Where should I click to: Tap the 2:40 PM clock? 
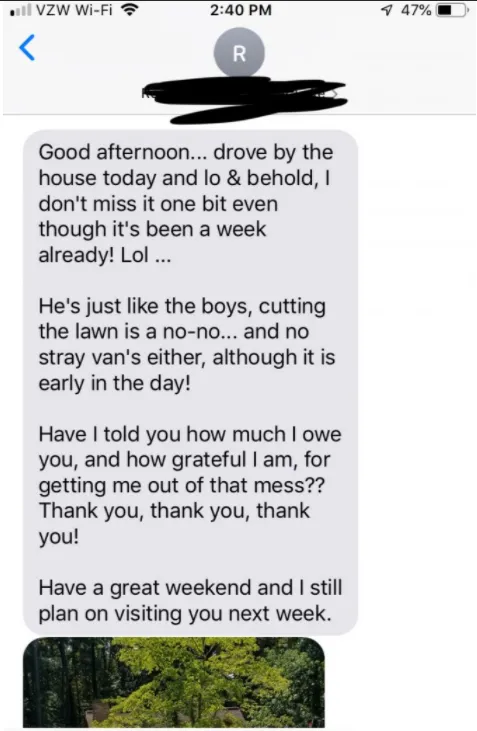pyautogui.click(x=241, y=10)
